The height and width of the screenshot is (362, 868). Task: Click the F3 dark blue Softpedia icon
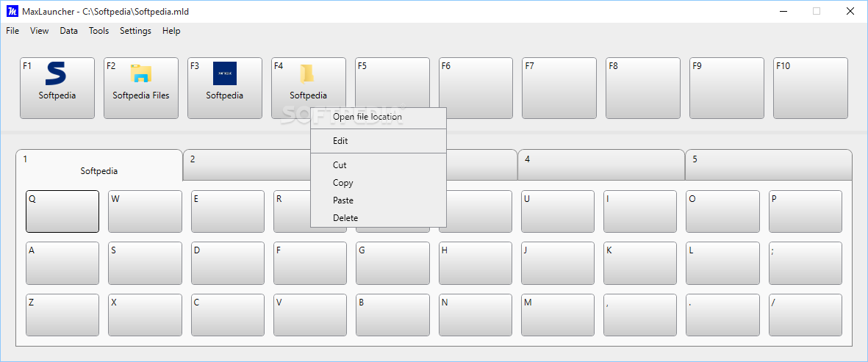pyautogui.click(x=225, y=73)
